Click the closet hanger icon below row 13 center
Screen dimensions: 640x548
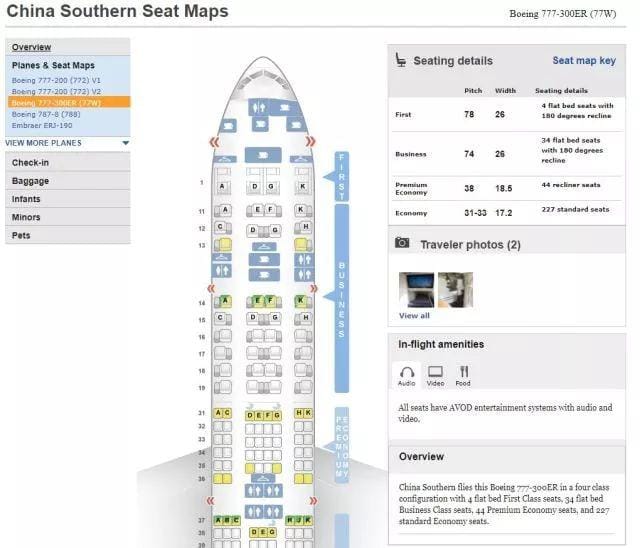(263, 245)
